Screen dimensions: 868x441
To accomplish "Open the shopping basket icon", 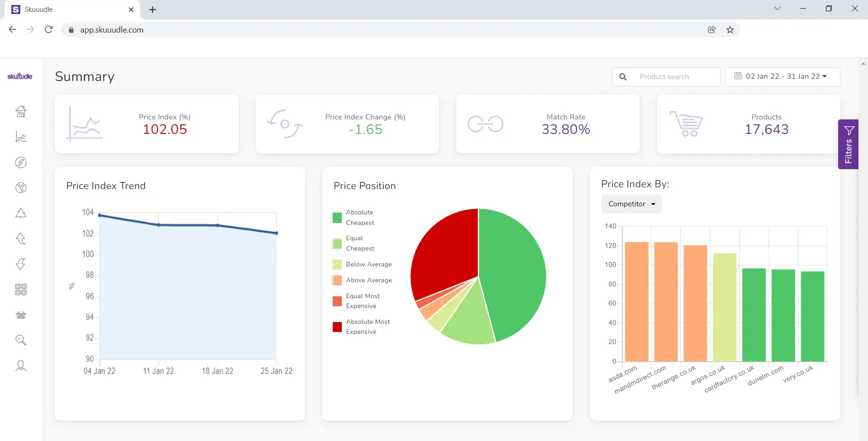I will (x=21, y=315).
